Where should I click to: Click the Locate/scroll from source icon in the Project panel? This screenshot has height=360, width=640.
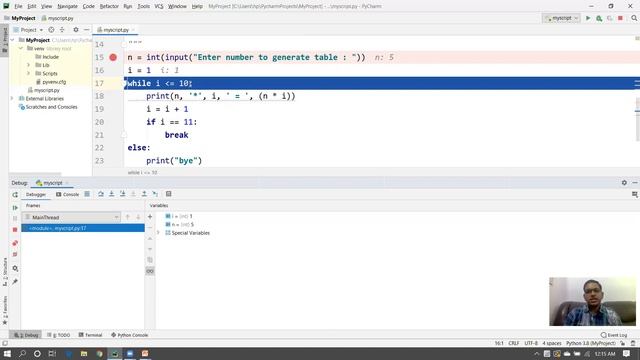click(x=51, y=30)
